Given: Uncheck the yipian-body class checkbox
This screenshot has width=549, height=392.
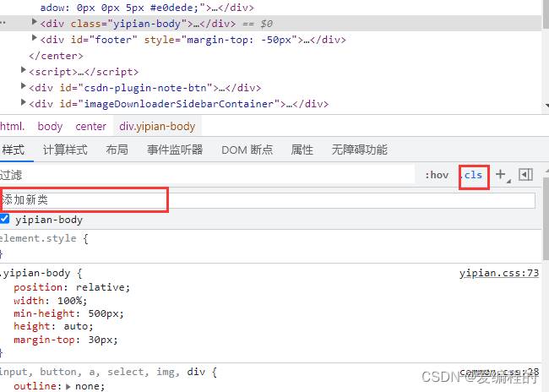Looking at the screenshot, I should pyautogui.click(x=4, y=219).
